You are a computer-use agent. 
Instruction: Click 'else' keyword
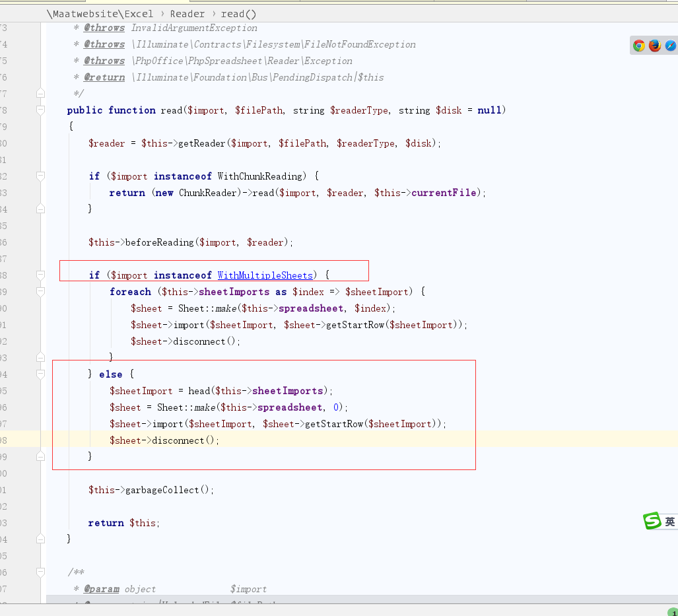pyautogui.click(x=111, y=374)
